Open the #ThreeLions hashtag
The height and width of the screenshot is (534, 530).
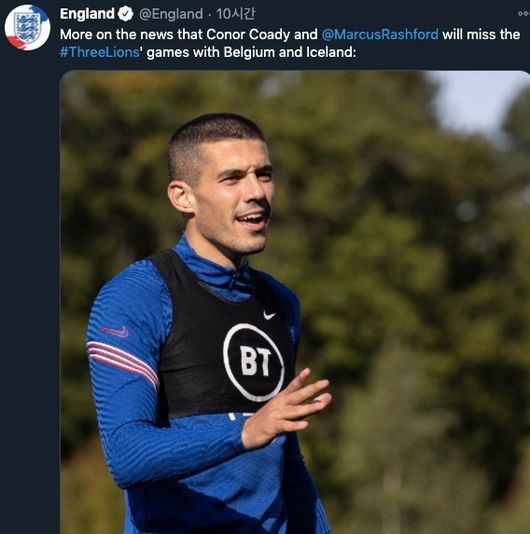100,52
